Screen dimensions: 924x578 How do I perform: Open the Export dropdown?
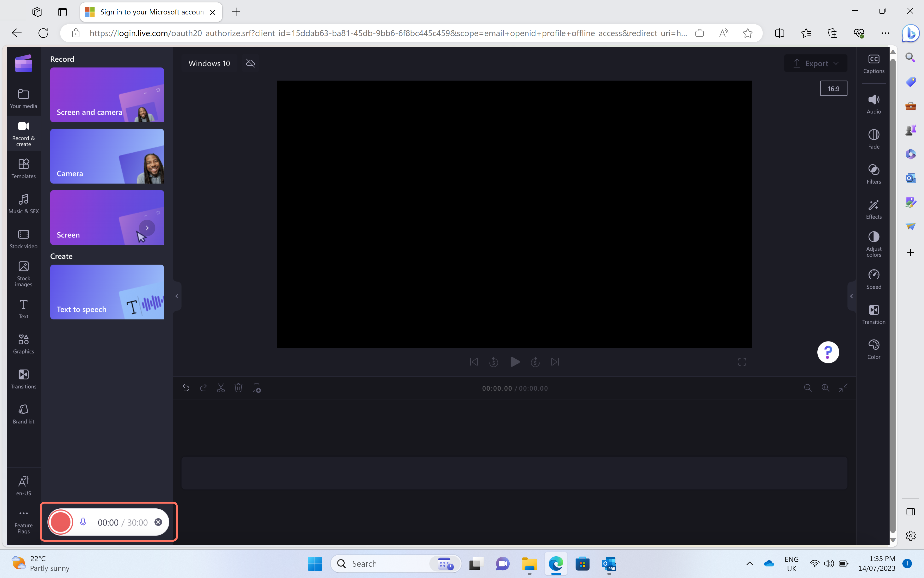pyautogui.click(x=815, y=63)
